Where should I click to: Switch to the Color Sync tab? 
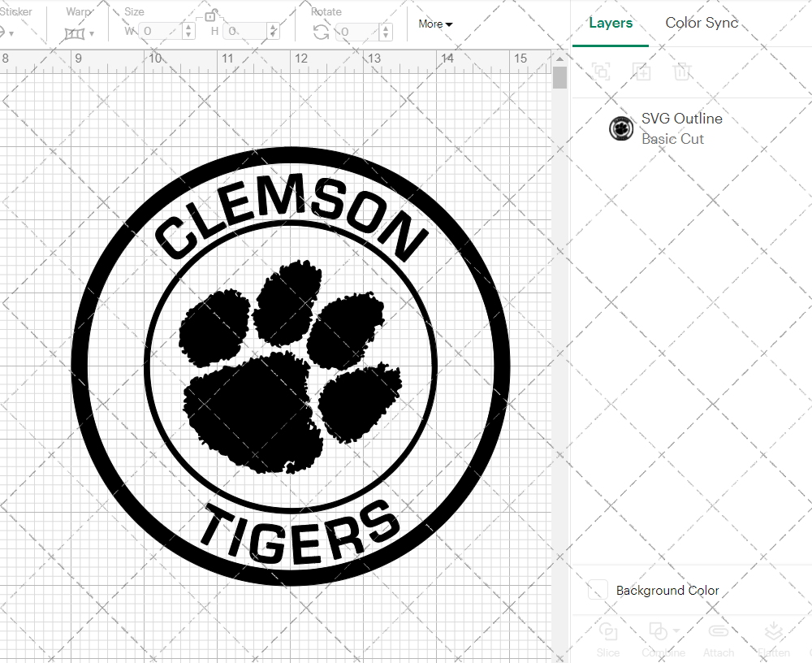pyautogui.click(x=702, y=23)
